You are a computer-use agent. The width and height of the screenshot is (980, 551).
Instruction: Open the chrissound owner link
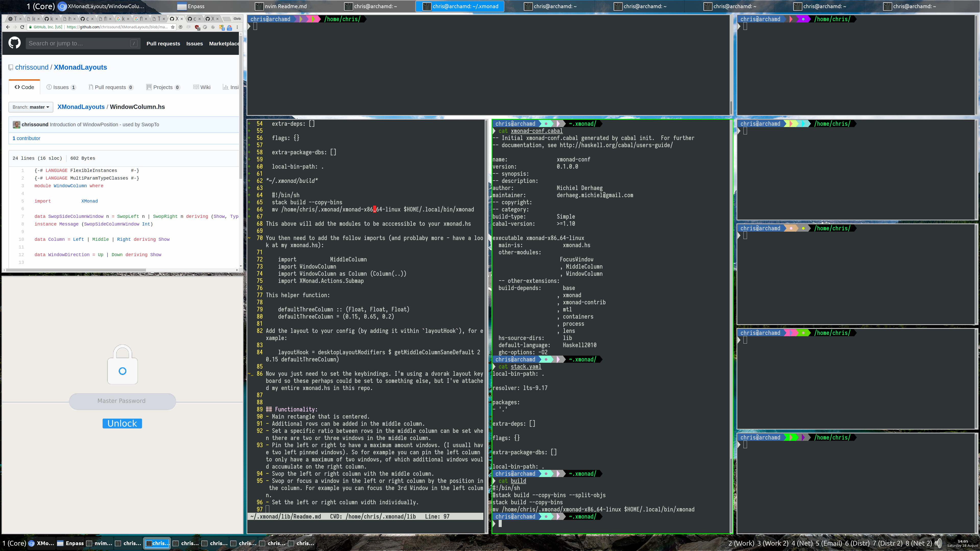click(x=32, y=67)
